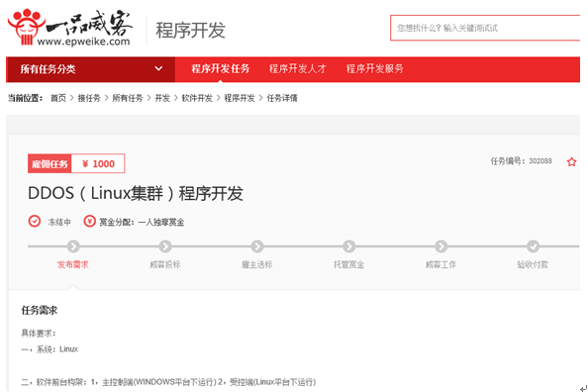This screenshot has height=392, width=588.
Task: Open the 所有任务分类 menu
Action: (90, 69)
